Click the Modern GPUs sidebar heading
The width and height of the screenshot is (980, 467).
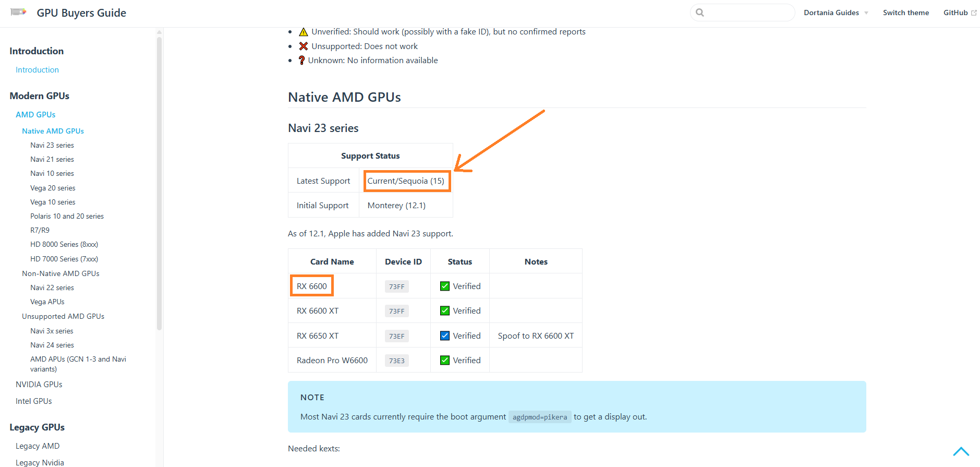click(39, 96)
